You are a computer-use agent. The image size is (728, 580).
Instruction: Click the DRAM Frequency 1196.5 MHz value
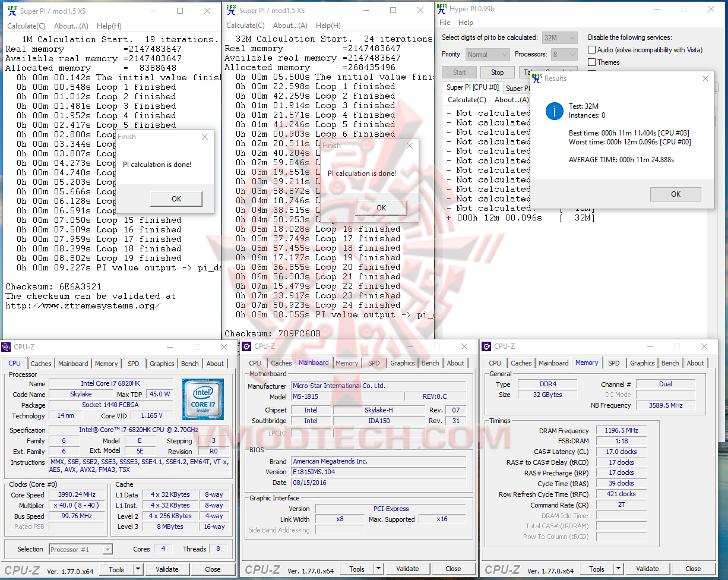click(x=621, y=431)
